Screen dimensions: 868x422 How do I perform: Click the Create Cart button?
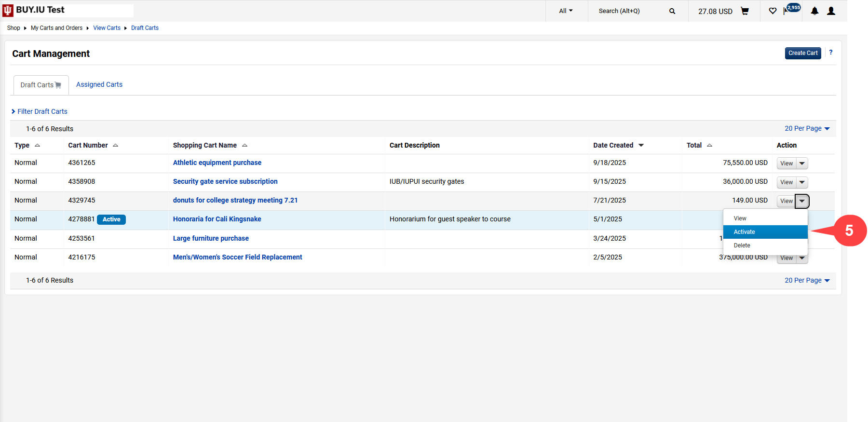point(802,53)
